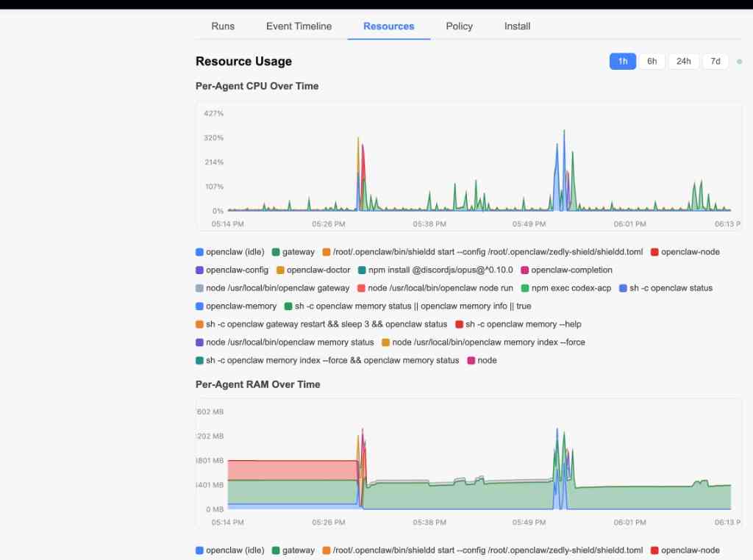This screenshot has height=560, width=753.
Task: Toggle node openclaw node run legend swatch
Action: click(362, 288)
